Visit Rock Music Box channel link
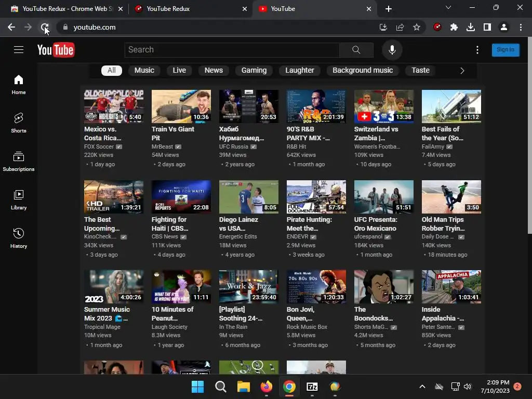The width and height of the screenshot is (532, 399). pos(307,327)
